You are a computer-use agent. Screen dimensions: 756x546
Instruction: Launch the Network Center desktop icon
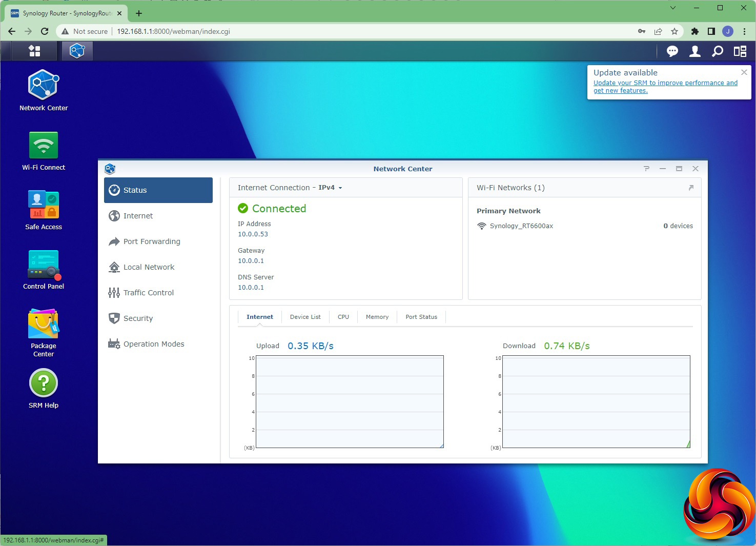pyautogui.click(x=44, y=91)
